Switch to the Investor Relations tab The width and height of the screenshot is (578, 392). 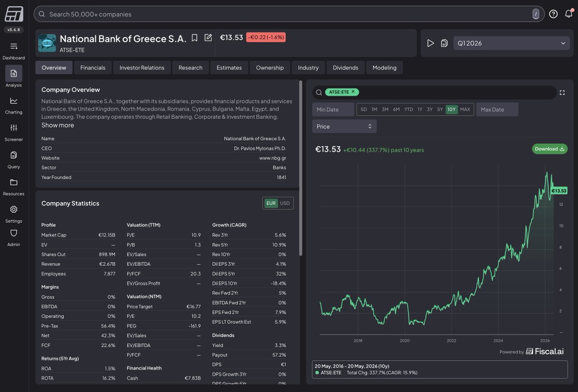[x=142, y=68]
